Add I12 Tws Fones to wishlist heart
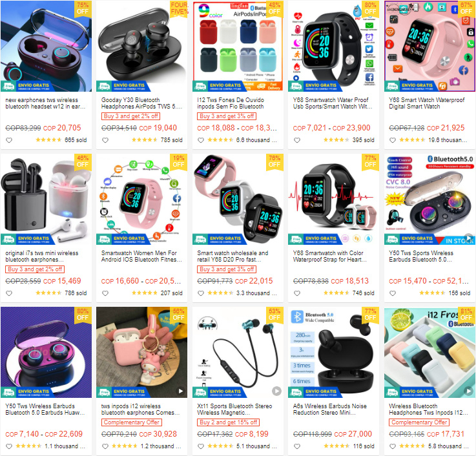This screenshot has width=476, height=456. [x=201, y=140]
